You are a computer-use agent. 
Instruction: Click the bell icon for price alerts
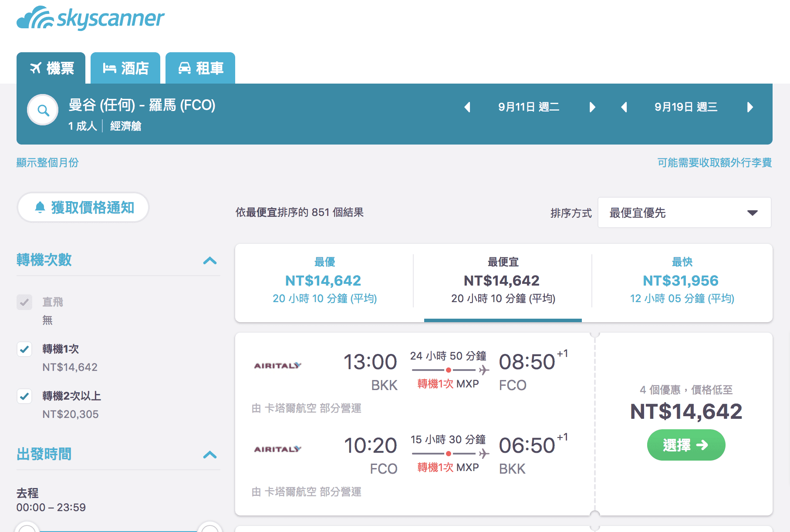(40, 208)
